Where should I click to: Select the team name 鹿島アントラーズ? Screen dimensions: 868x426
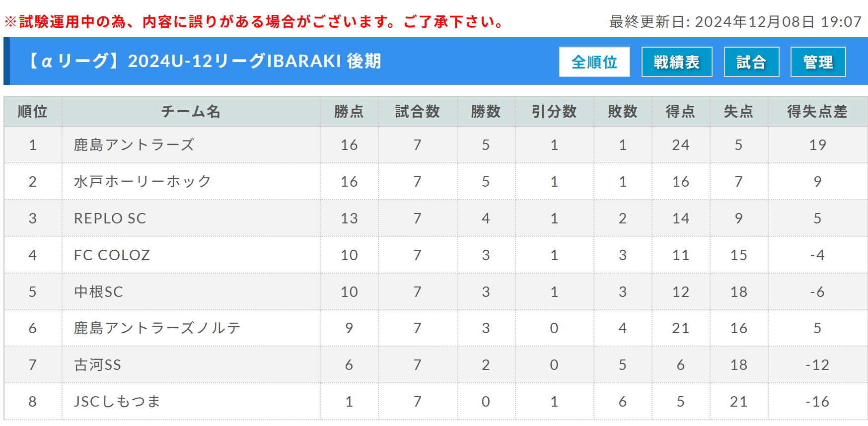coord(134,145)
